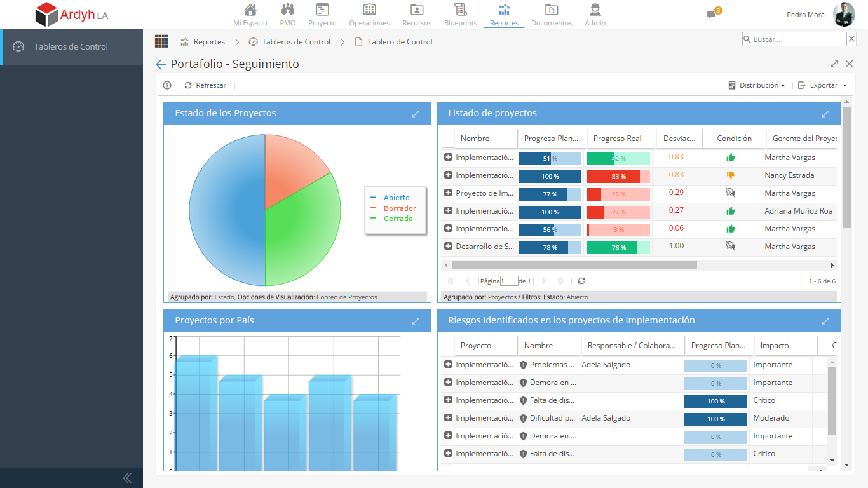Expand the 0.06 deviation project row
Screen dimensions: 868x488
448,228
